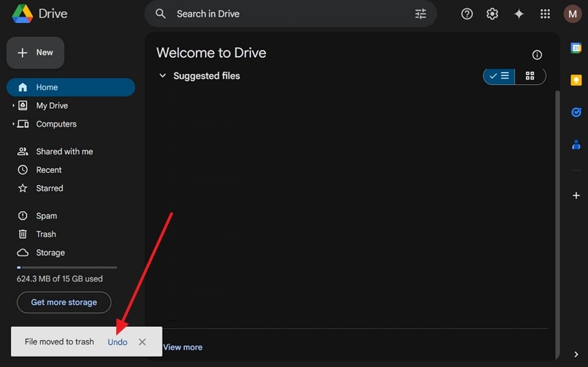Image resolution: width=588 pixels, height=367 pixels.
Task: Click the Get more storage button
Action: pos(64,302)
